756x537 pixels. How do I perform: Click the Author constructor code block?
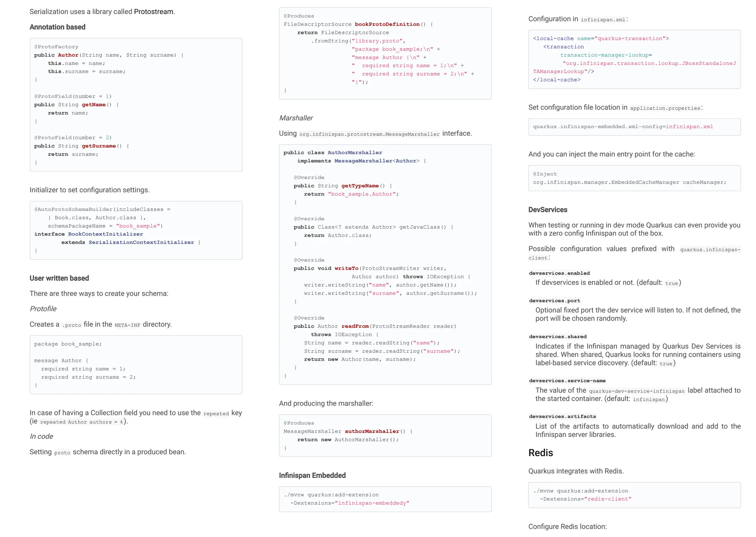(136, 104)
